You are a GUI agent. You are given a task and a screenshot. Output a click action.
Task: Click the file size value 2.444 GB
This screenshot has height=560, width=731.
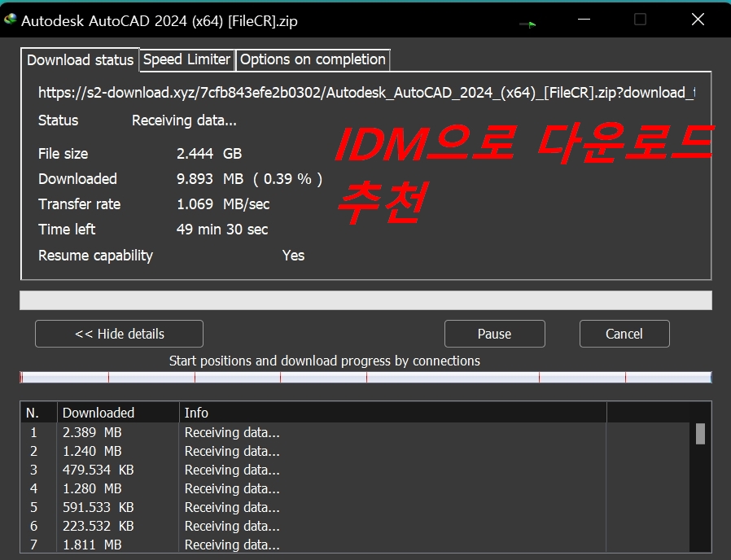pyautogui.click(x=209, y=153)
